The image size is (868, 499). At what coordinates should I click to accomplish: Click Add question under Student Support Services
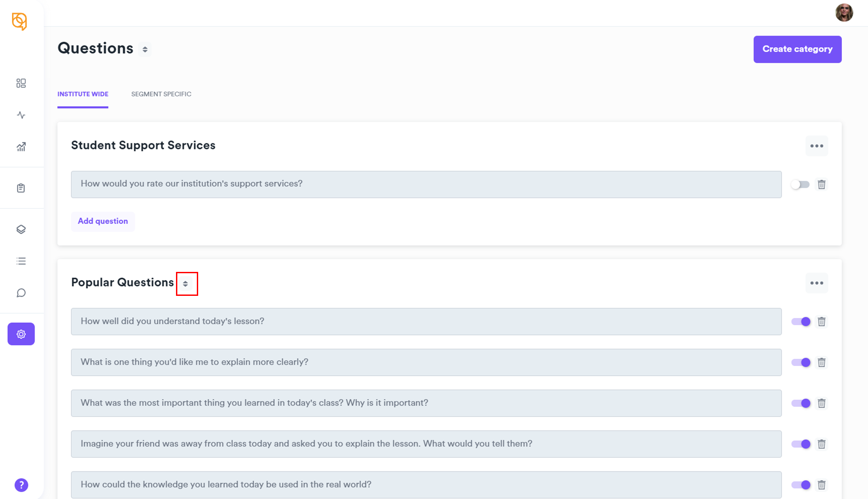tap(103, 221)
